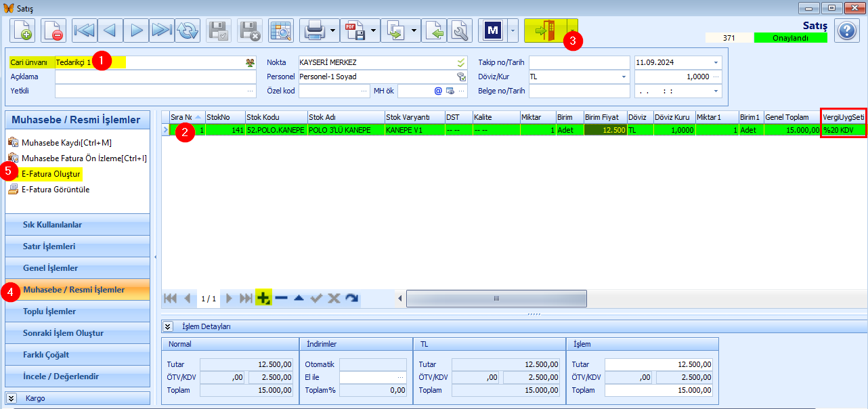The height and width of the screenshot is (409, 868).
Task: Click the eye icon in MH ök field
Action: click(x=450, y=91)
